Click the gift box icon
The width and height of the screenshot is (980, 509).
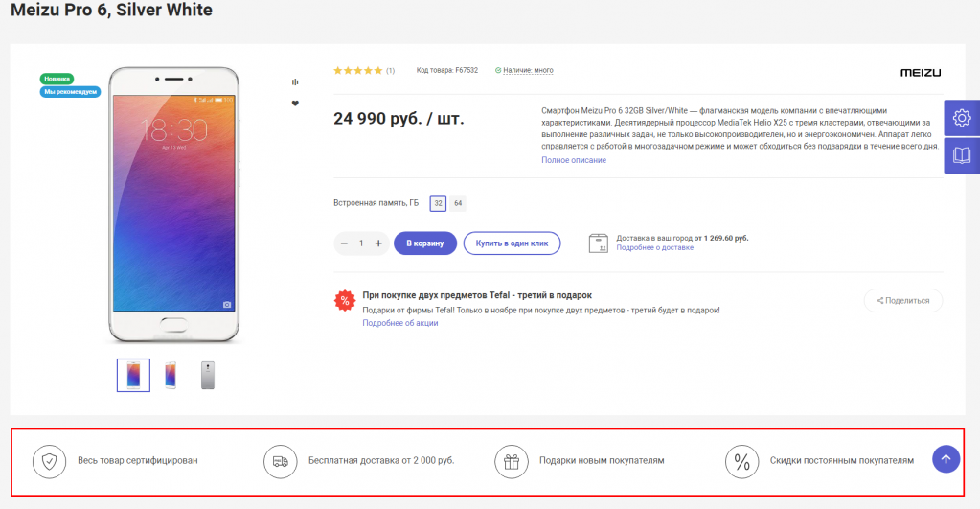(x=512, y=461)
